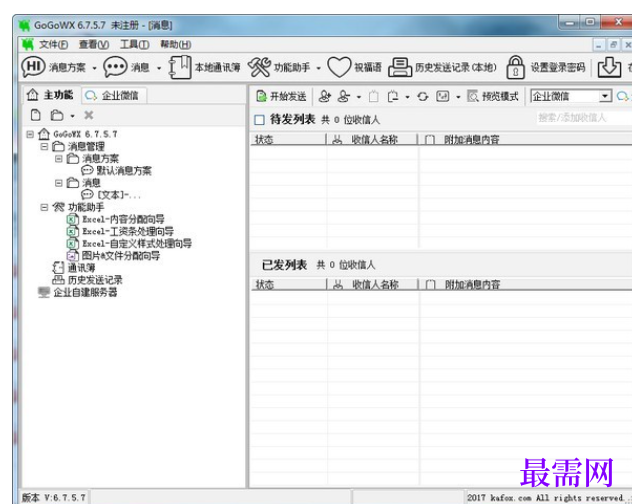Switch to the 主功能 tab

50,95
